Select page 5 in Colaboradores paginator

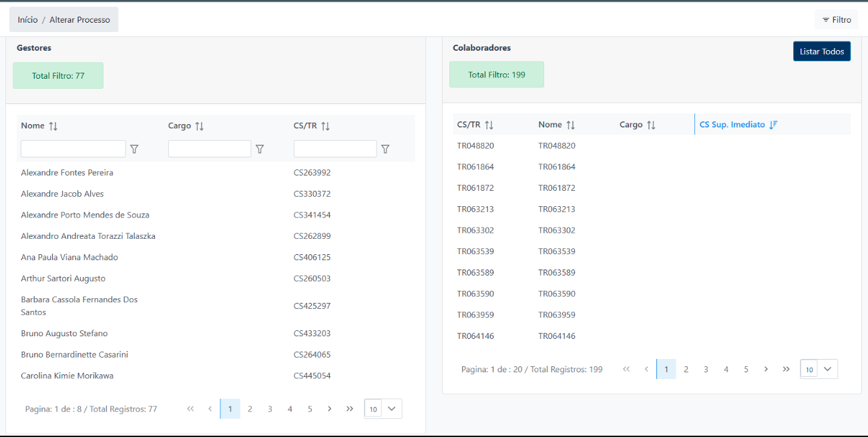tap(746, 369)
